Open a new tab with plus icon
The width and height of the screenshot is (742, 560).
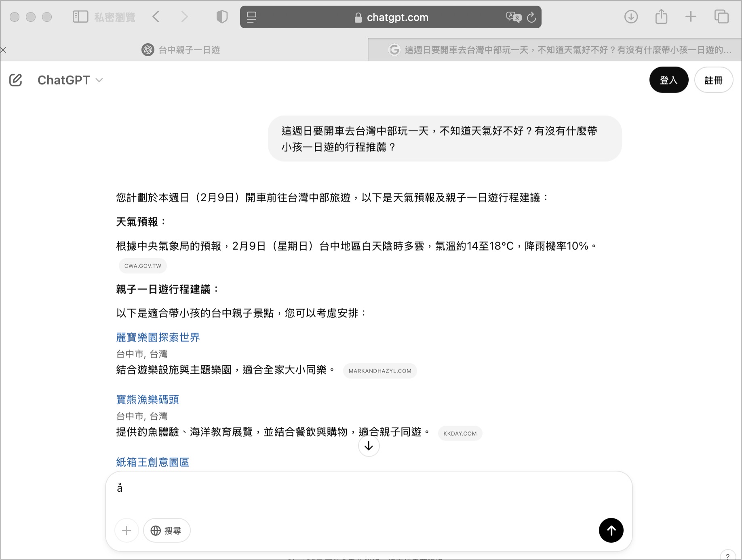click(x=691, y=17)
